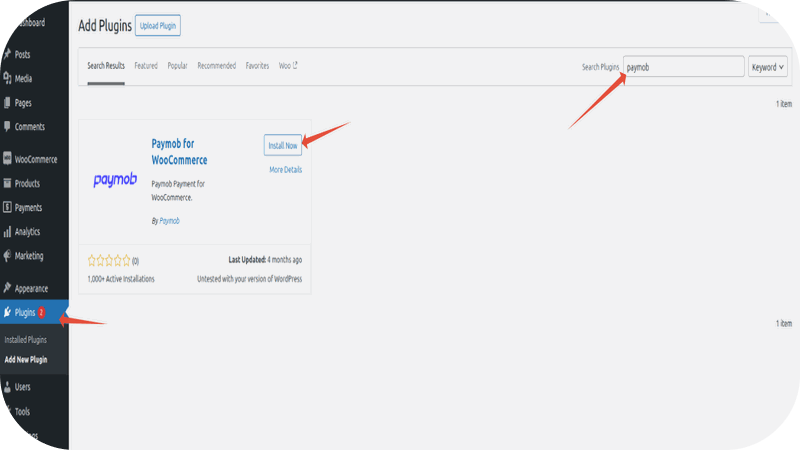Click the Upload Plugin button
This screenshot has height=450, width=800.
tap(158, 26)
